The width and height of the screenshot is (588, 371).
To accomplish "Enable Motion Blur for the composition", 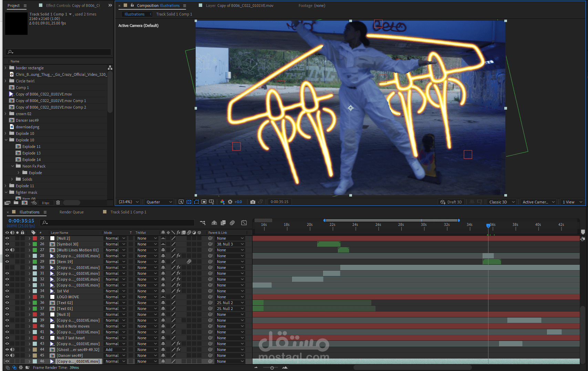I will pos(232,223).
